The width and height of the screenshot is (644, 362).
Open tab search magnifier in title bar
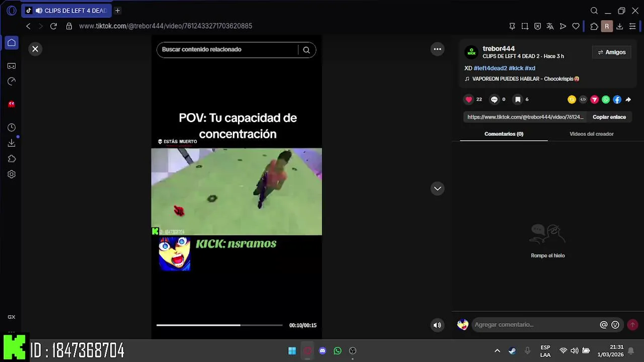click(x=594, y=11)
